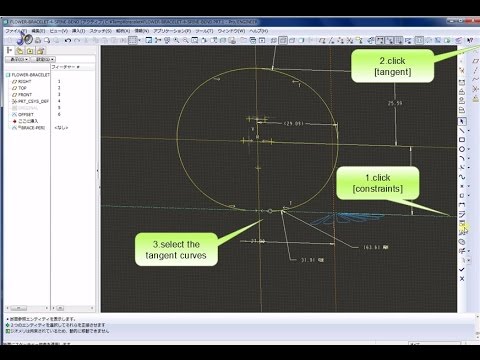Click the Print icon in top toolbar
Viewport: 480px width, 360px height.
click(x=38, y=41)
